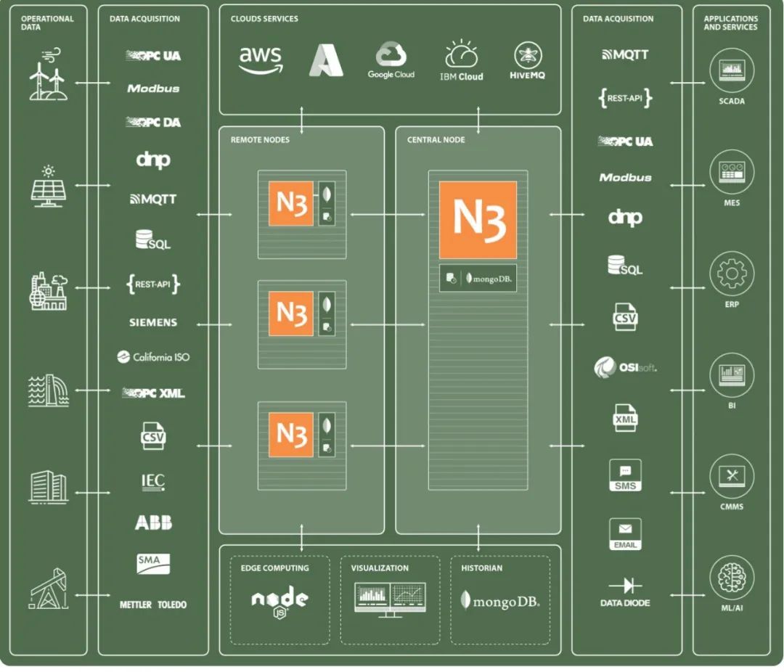784x672 pixels.
Task: Click the CMMS tools icon
Action: tap(732, 476)
